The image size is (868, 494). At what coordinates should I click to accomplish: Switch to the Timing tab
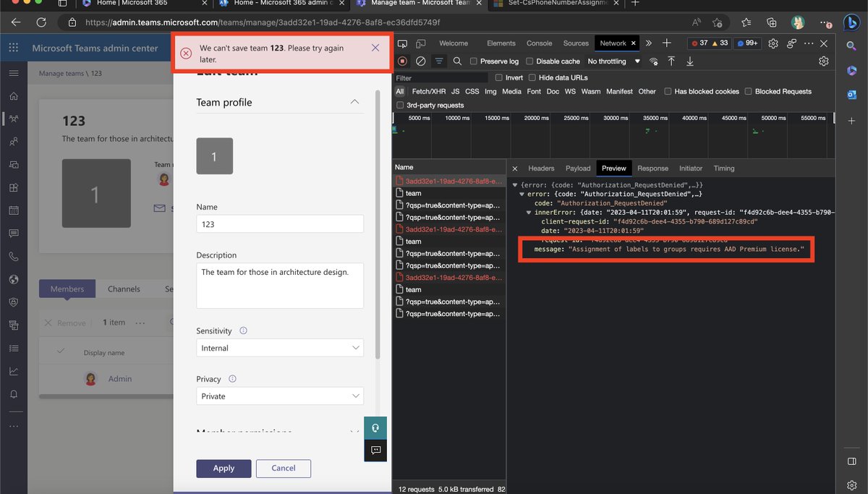tap(724, 168)
